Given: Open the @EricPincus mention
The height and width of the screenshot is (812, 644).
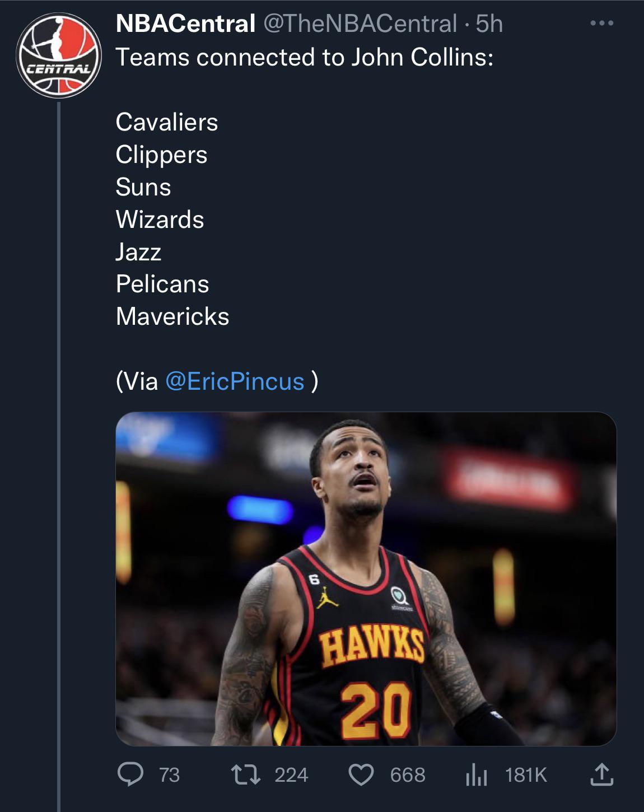Looking at the screenshot, I should click(x=235, y=381).
